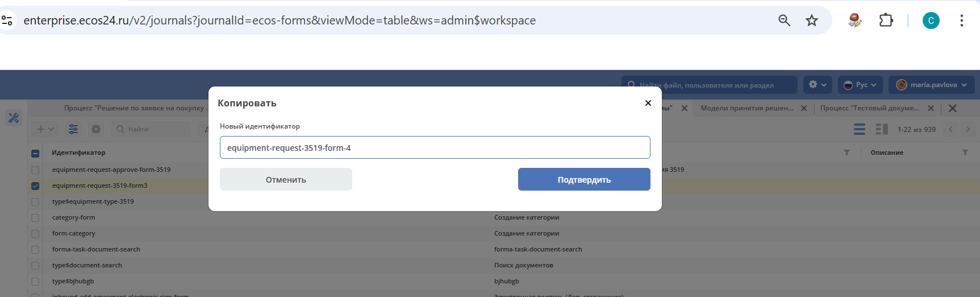The width and height of the screenshot is (980, 297).
Task: Open the gear settings dropdown in header
Action: click(817, 85)
